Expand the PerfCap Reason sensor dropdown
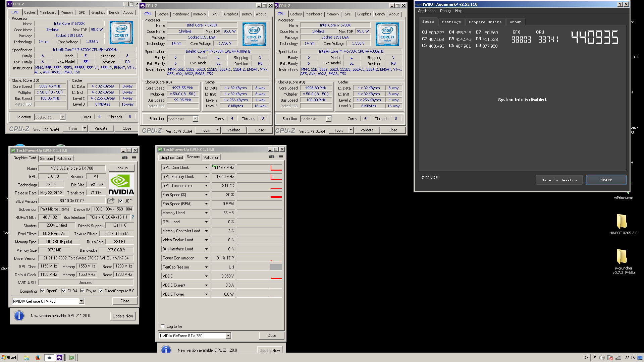 (206, 267)
